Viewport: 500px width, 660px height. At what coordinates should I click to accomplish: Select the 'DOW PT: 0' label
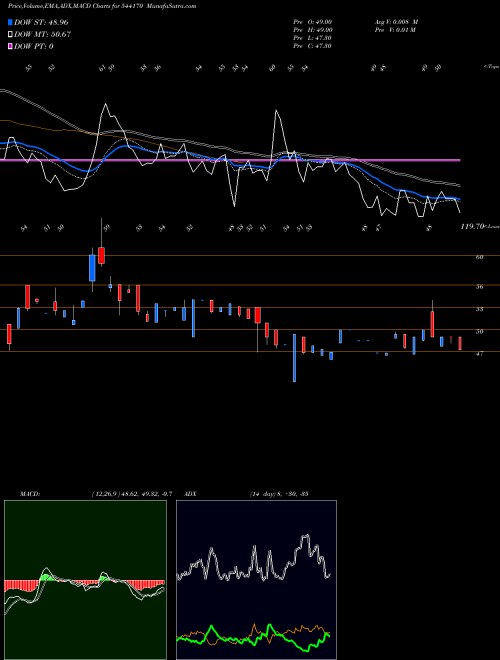34,46
